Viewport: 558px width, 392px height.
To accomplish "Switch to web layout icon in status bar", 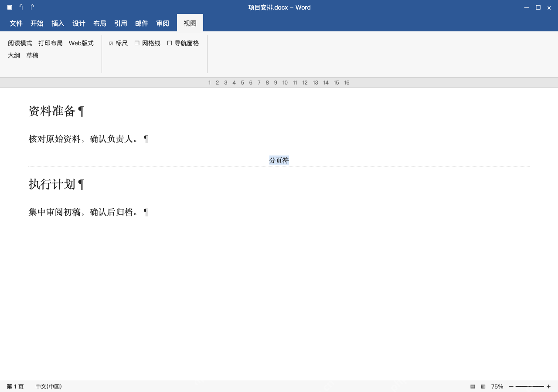I will click(x=483, y=386).
